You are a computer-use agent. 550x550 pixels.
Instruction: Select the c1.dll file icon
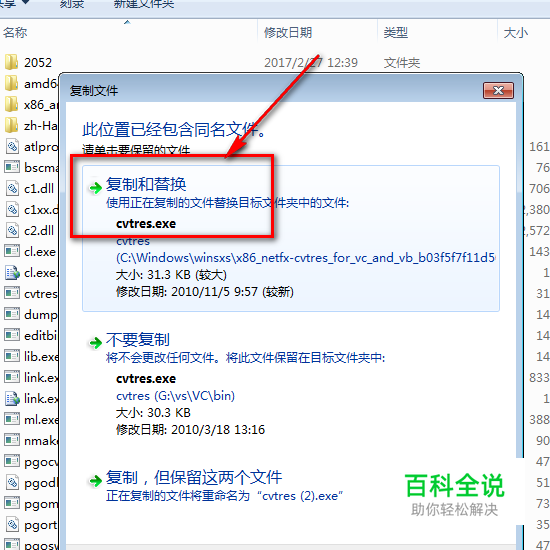click(x=12, y=188)
